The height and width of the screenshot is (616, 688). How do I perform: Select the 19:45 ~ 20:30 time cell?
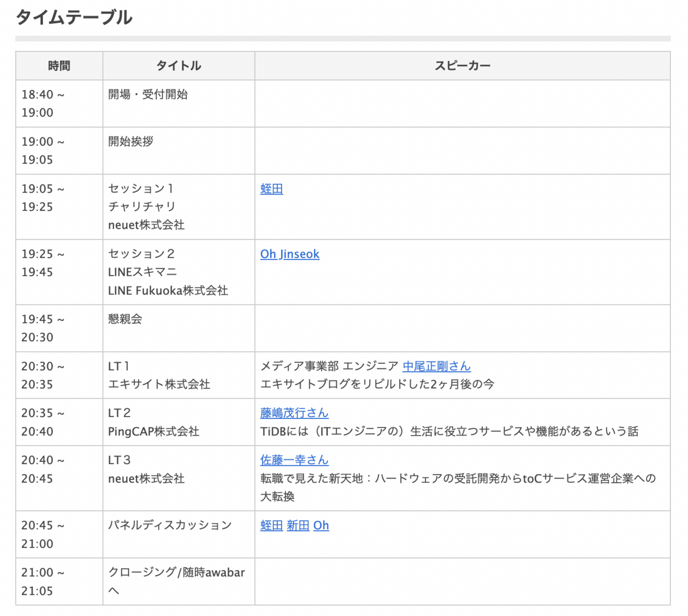(59, 328)
